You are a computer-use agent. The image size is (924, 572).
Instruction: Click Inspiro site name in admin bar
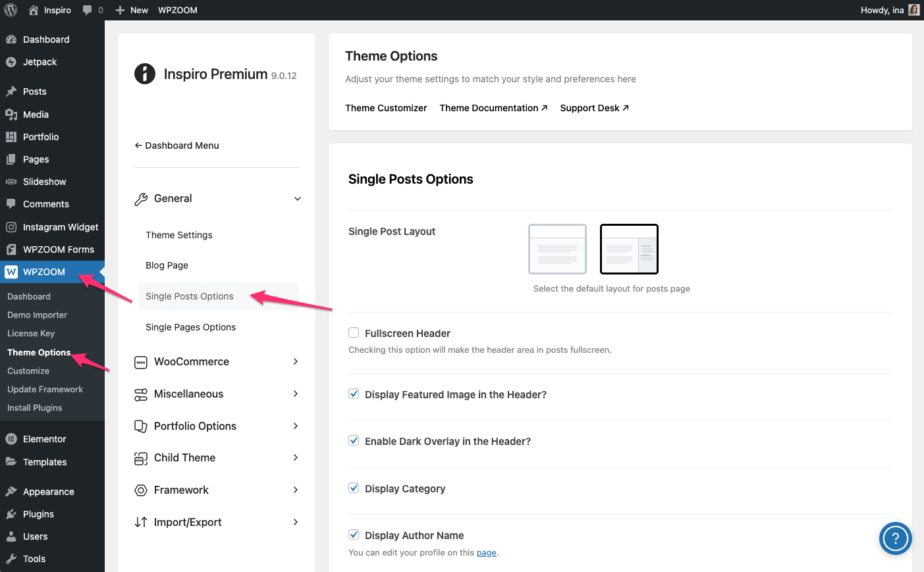(57, 10)
